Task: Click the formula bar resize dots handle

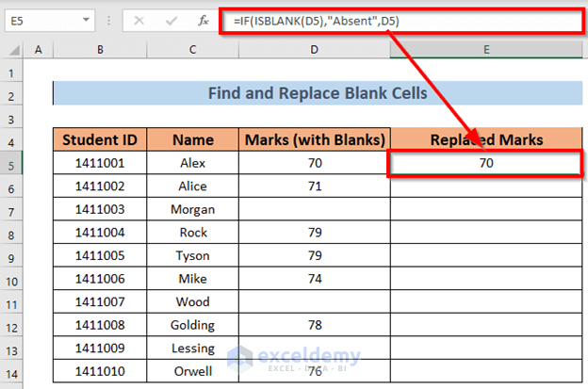Action: (x=108, y=21)
